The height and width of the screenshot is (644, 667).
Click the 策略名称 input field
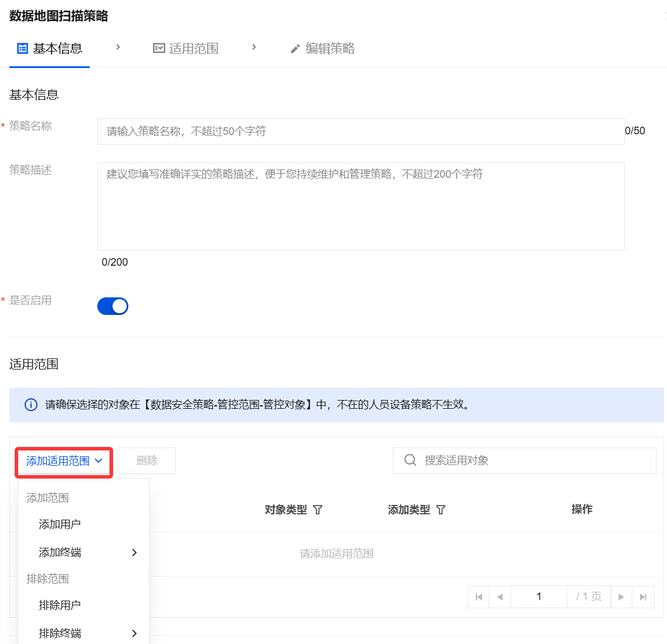coord(360,131)
